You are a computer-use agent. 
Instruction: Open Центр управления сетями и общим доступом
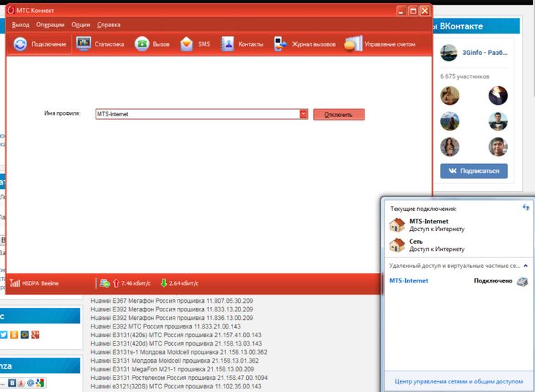tap(459, 381)
